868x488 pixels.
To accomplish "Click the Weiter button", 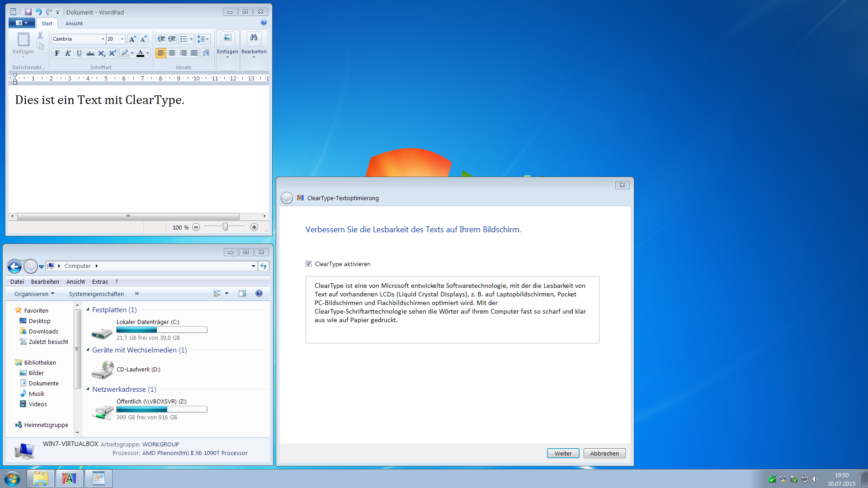I will 563,453.
